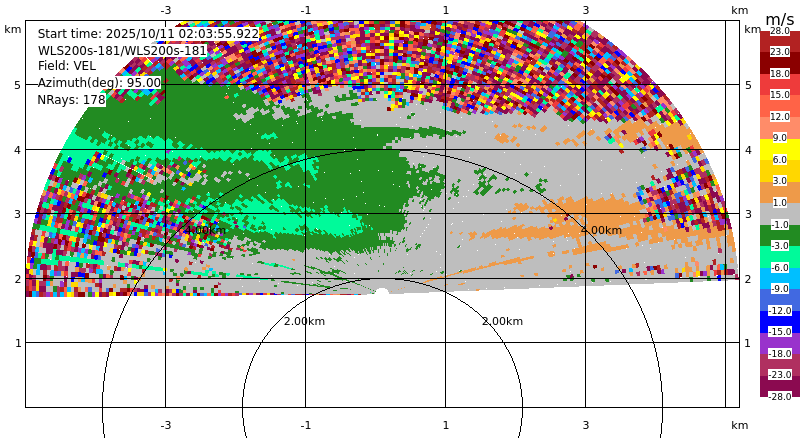Screen dimensions: 800x438
Task: Click the left axis 1 tick label
Action: click(18, 343)
